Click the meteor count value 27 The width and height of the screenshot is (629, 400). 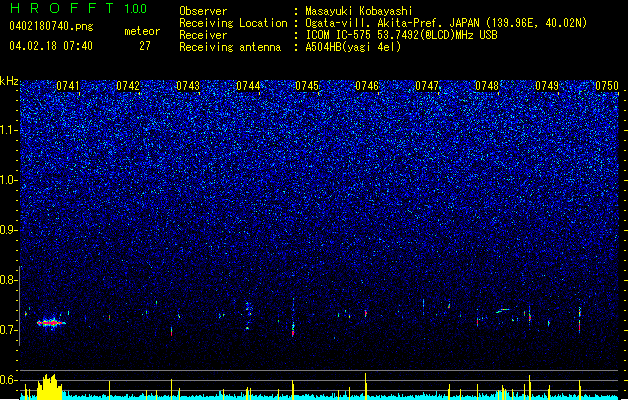[145, 46]
